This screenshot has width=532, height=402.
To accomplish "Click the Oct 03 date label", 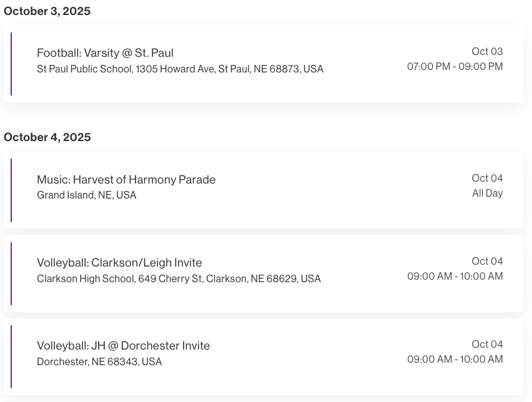I will 487,52.
